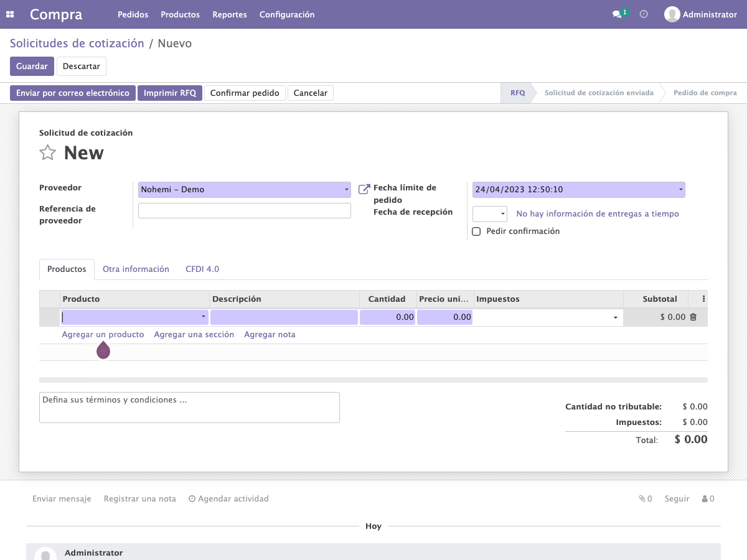Click the terms and conditions text area
Image resolution: width=747 pixels, height=560 pixels.
[189, 408]
